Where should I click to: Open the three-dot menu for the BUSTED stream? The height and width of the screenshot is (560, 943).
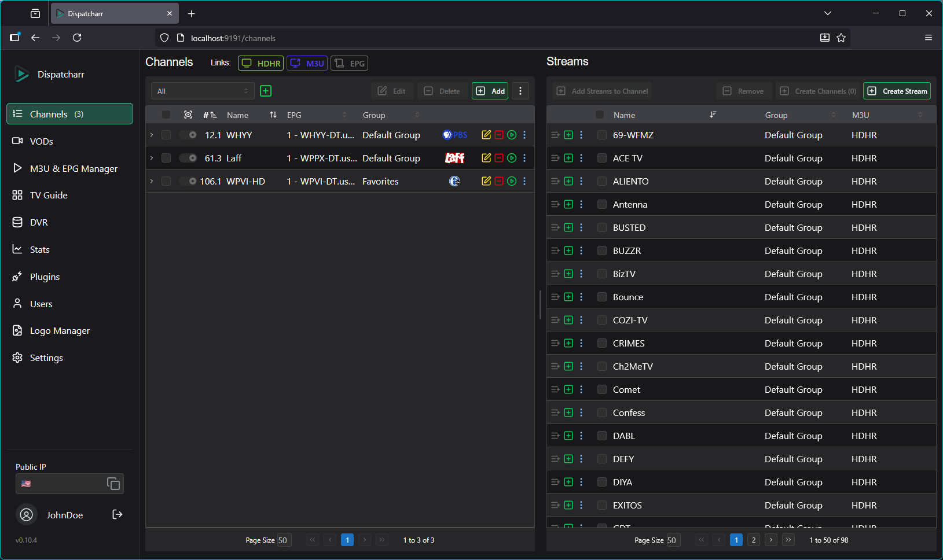[x=581, y=227]
